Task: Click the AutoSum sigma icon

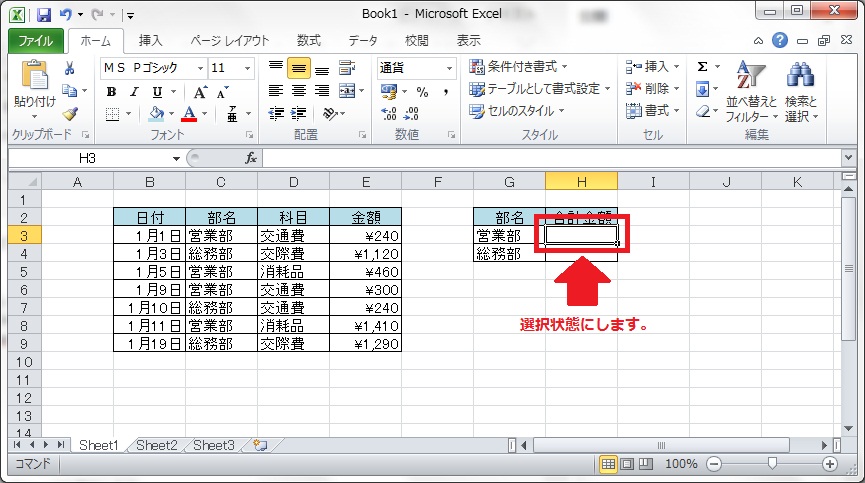Action: coord(702,67)
